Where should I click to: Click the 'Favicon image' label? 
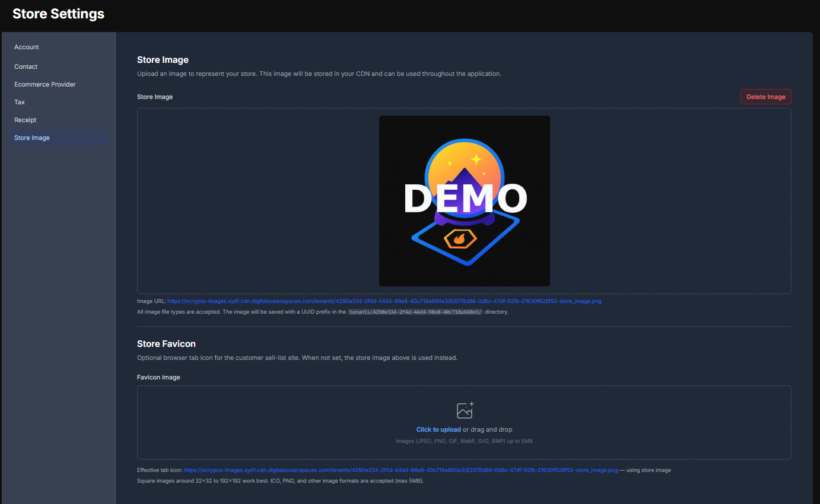(158, 377)
